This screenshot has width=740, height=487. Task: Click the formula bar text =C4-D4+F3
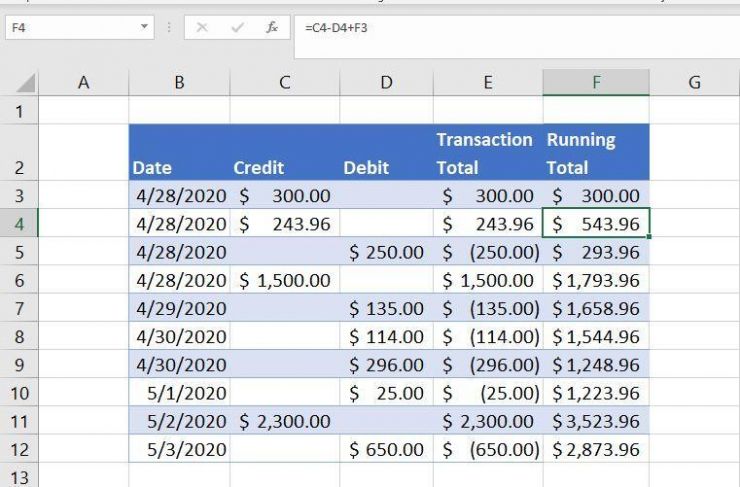point(336,28)
